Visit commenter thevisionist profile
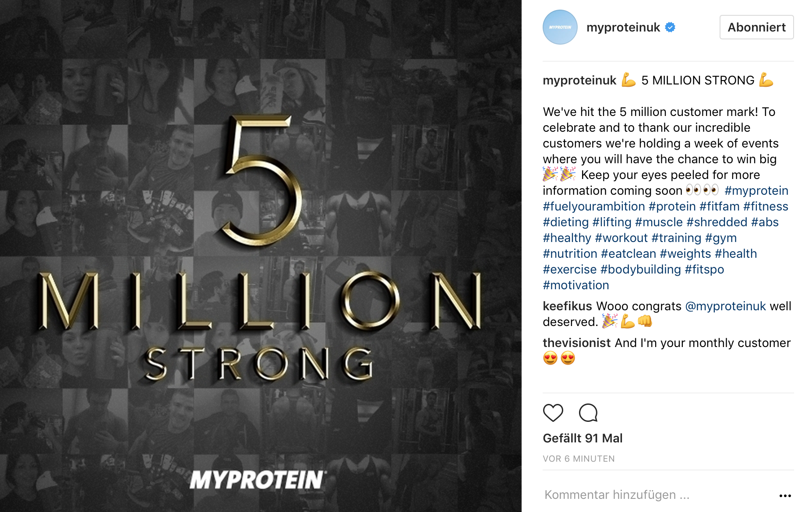Image resolution: width=812 pixels, height=512 pixels. tap(576, 343)
